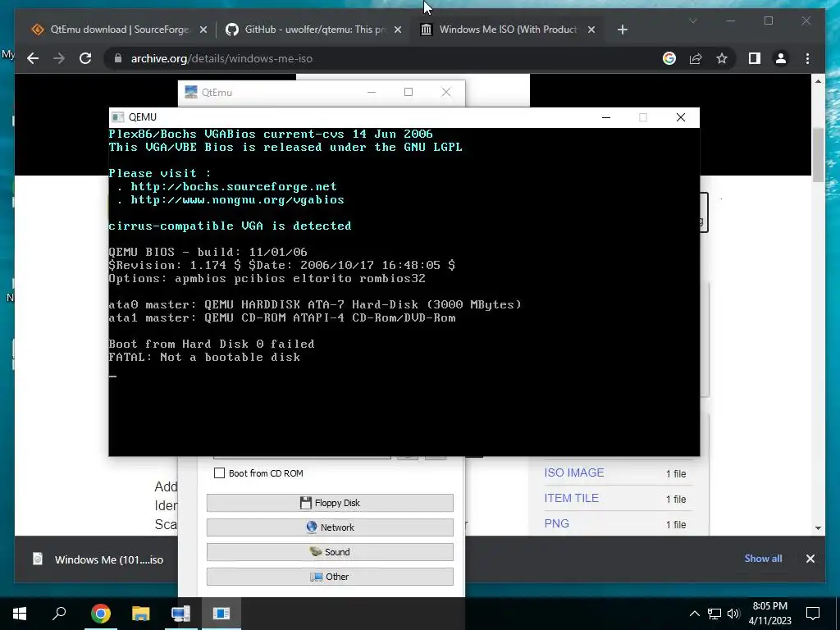Switch to GitHub uwolfer/qtemu tab

tap(313, 30)
